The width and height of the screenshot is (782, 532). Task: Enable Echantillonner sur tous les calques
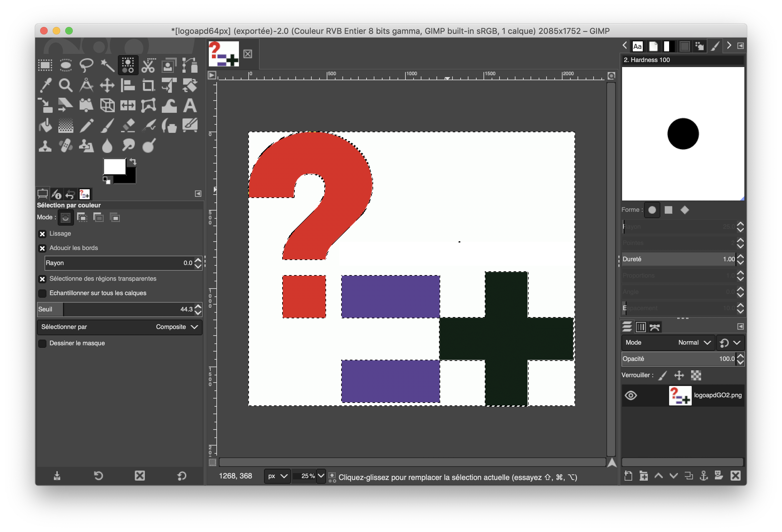point(42,293)
